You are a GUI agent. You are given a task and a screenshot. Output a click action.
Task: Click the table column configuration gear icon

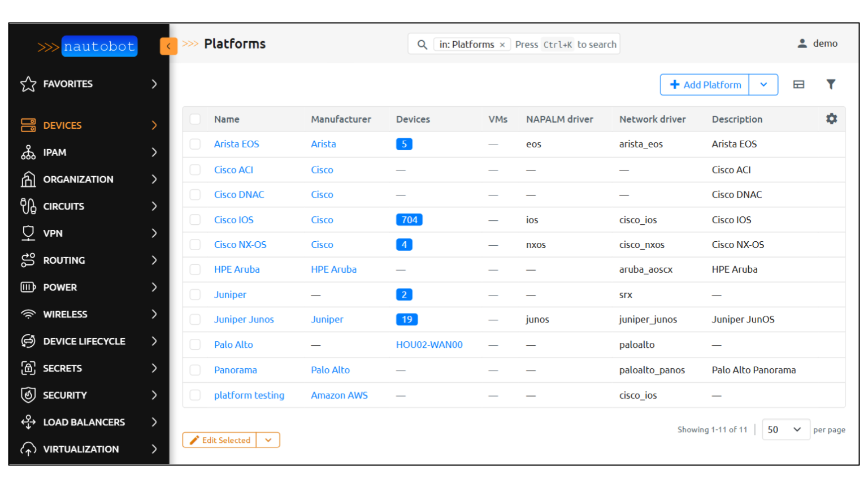pos(831,119)
